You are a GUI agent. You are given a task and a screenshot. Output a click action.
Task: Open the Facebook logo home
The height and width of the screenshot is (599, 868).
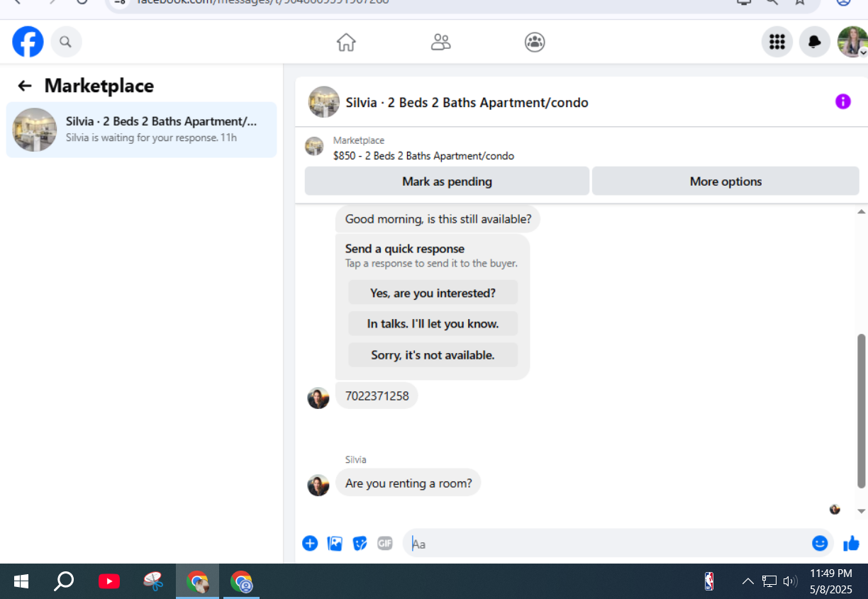(28, 43)
